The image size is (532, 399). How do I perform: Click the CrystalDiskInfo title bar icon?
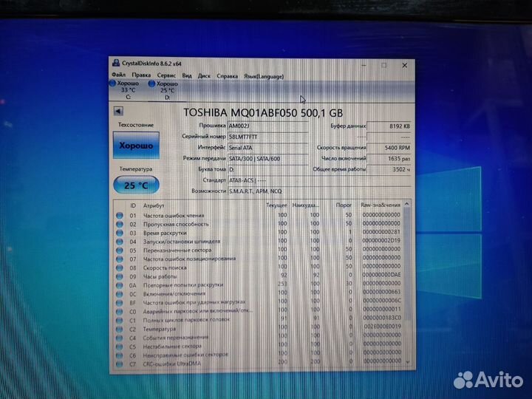pos(116,63)
